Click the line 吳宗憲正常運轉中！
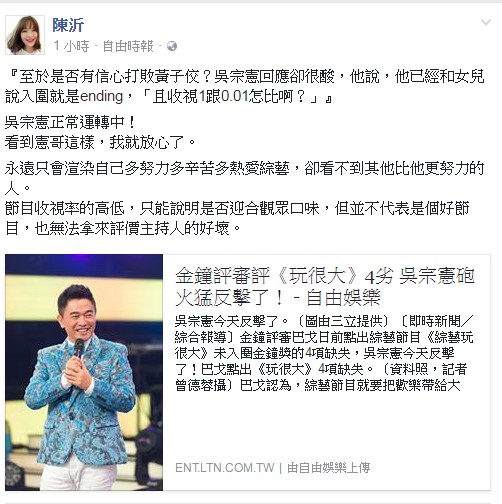Screen dimensions: 502x504 coord(70,123)
